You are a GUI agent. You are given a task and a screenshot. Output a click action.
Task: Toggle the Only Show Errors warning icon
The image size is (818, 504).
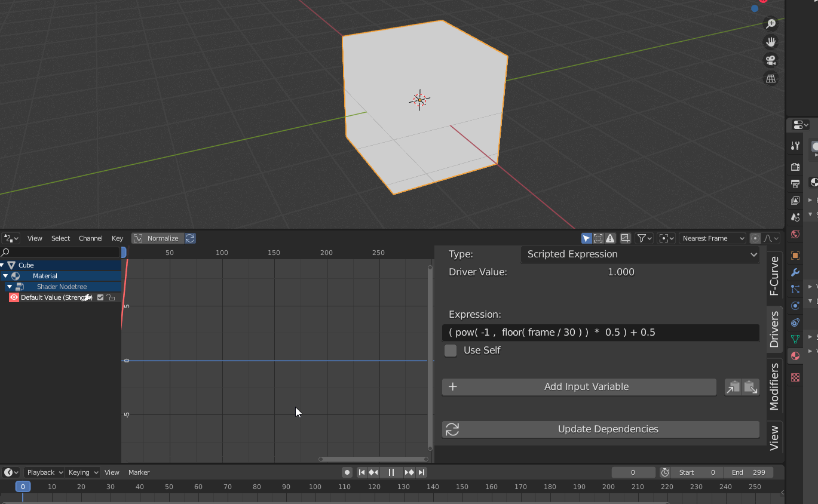pyautogui.click(x=610, y=238)
